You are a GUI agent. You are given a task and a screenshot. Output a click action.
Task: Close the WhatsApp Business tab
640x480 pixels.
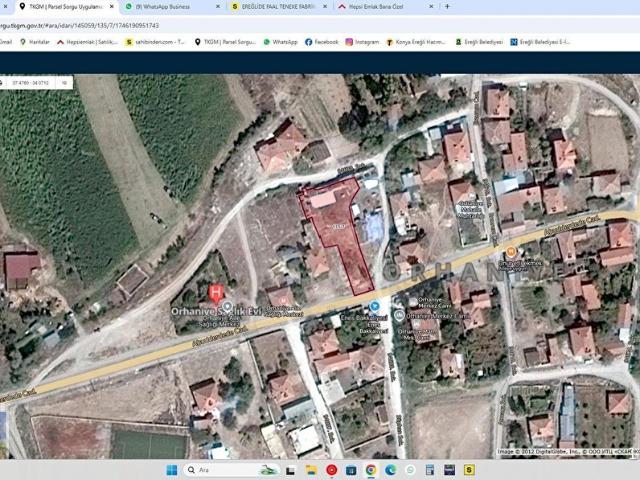(x=218, y=7)
